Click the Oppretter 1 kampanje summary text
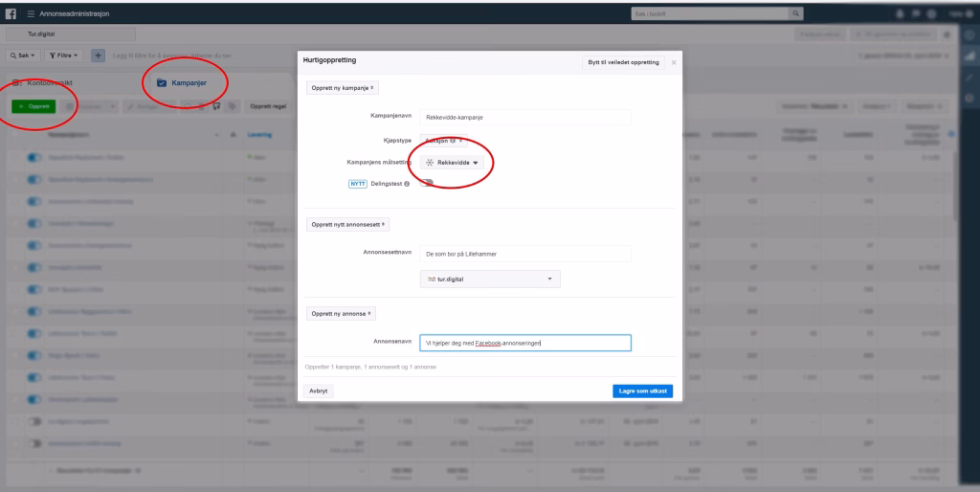 [x=370, y=367]
